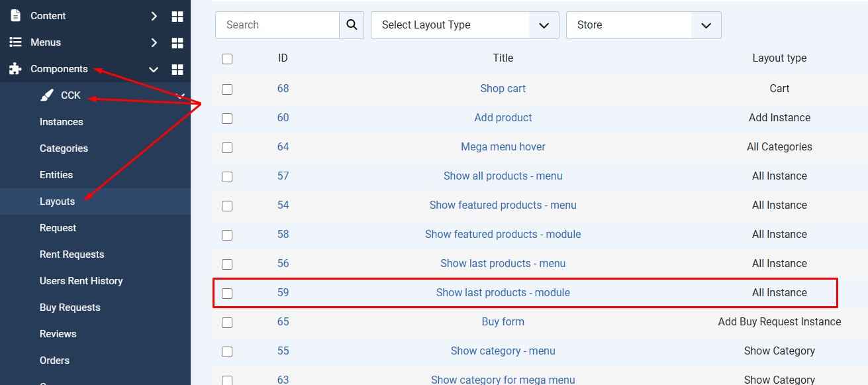Open the Mega menu hover layout link

click(503, 147)
